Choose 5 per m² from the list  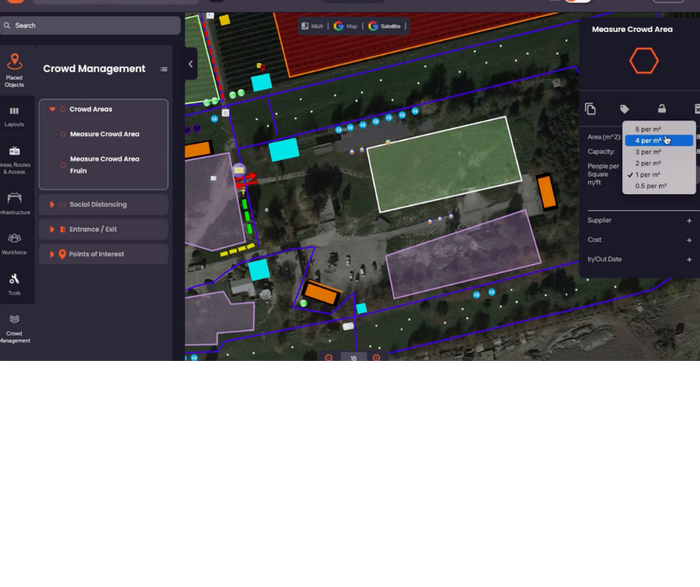[x=648, y=129]
